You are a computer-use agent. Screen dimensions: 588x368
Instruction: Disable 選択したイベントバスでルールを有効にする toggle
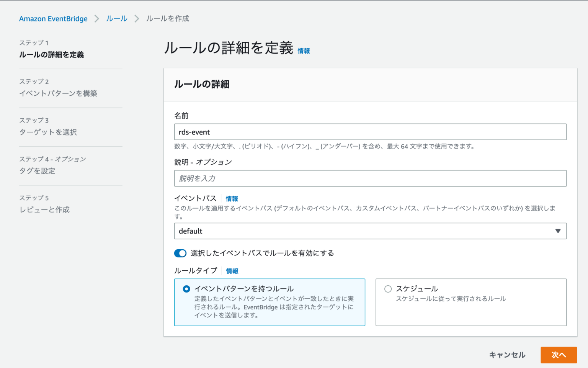tap(180, 253)
